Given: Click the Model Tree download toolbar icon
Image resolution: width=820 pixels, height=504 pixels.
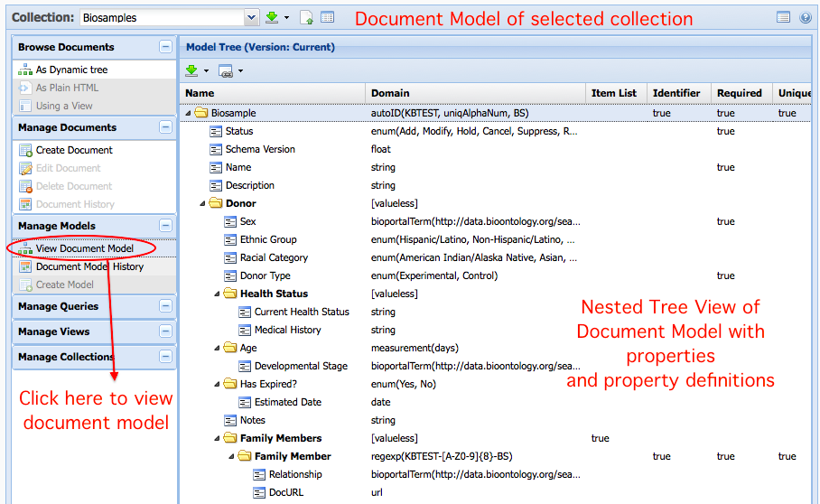Looking at the screenshot, I should coord(192,70).
